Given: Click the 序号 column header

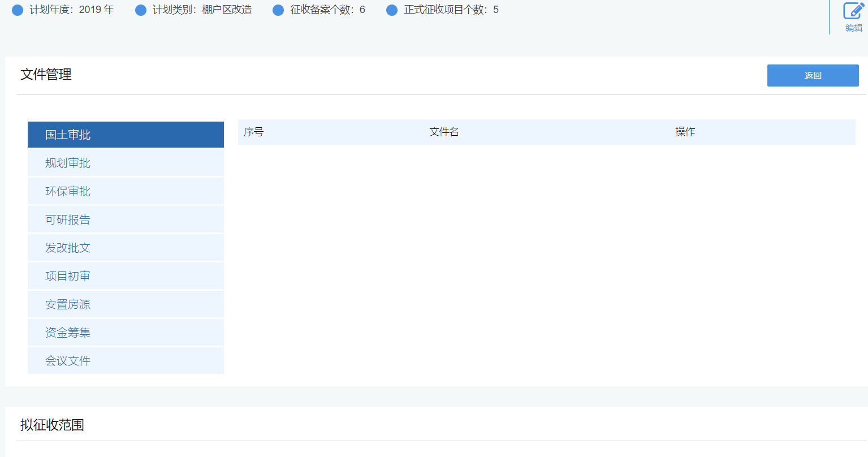Looking at the screenshot, I should 253,132.
